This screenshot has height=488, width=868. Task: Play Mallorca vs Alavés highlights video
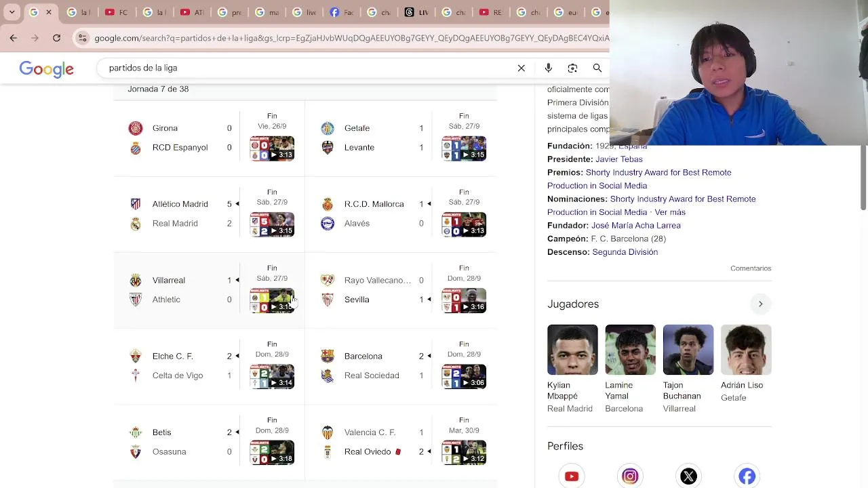tap(464, 224)
